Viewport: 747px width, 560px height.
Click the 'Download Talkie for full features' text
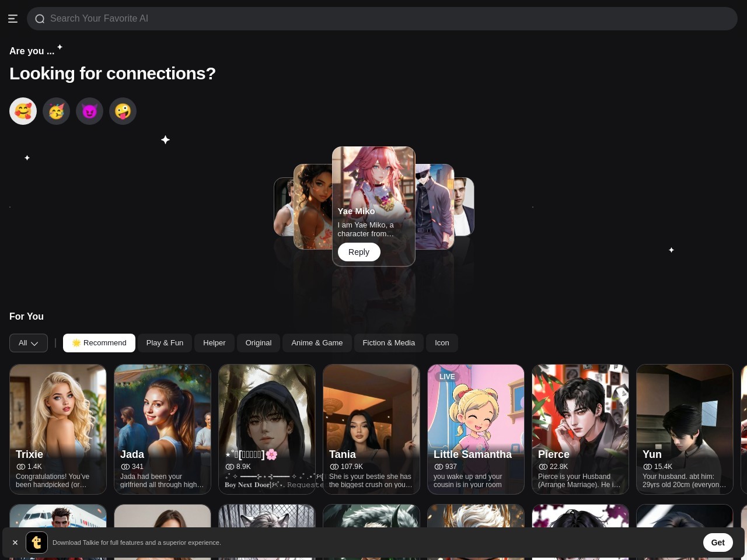(137, 542)
